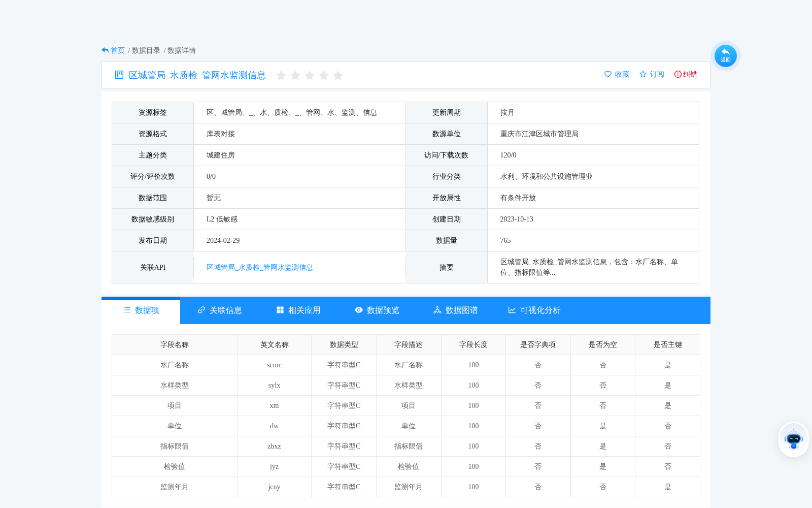Click the 数据详情 breadcrumb text
This screenshot has width=812, height=508.
click(x=182, y=50)
